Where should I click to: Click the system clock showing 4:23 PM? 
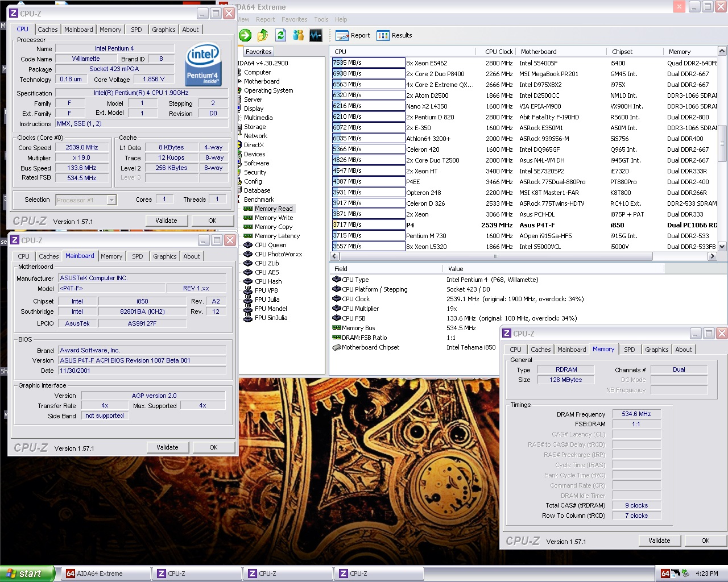pyautogui.click(x=706, y=573)
